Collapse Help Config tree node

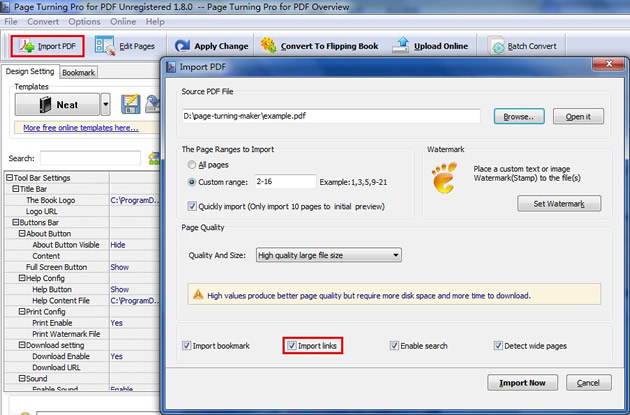pos(22,278)
